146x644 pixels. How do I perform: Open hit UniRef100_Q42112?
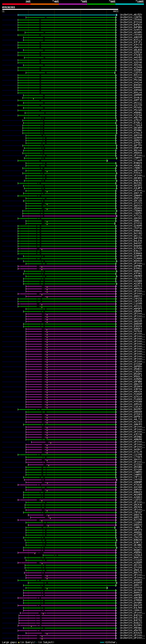[131, 103]
